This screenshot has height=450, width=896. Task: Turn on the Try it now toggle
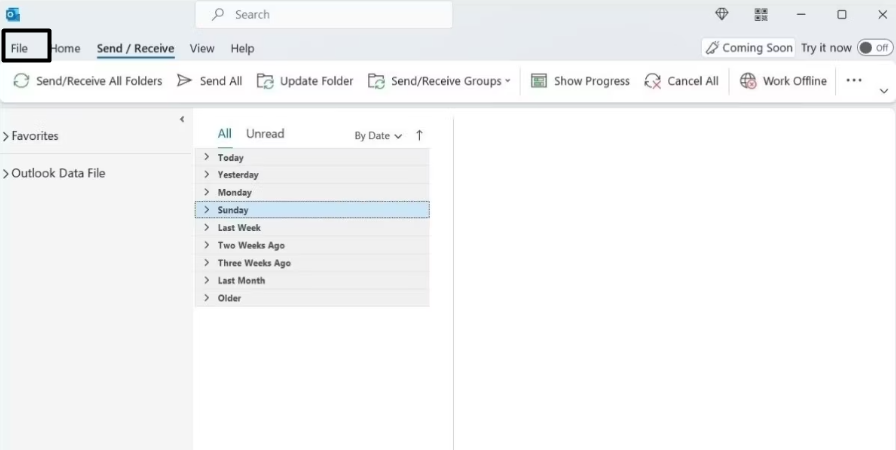pos(874,48)
